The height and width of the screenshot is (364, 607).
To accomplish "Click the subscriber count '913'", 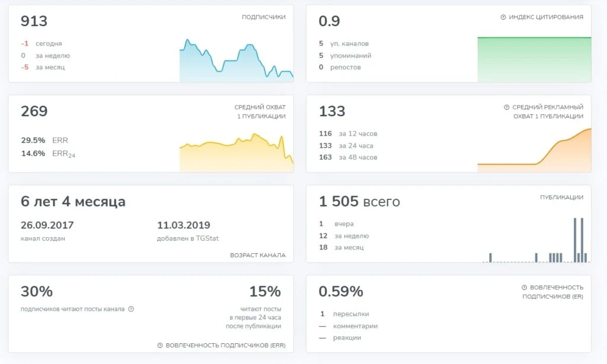I will tap(34, 21).
